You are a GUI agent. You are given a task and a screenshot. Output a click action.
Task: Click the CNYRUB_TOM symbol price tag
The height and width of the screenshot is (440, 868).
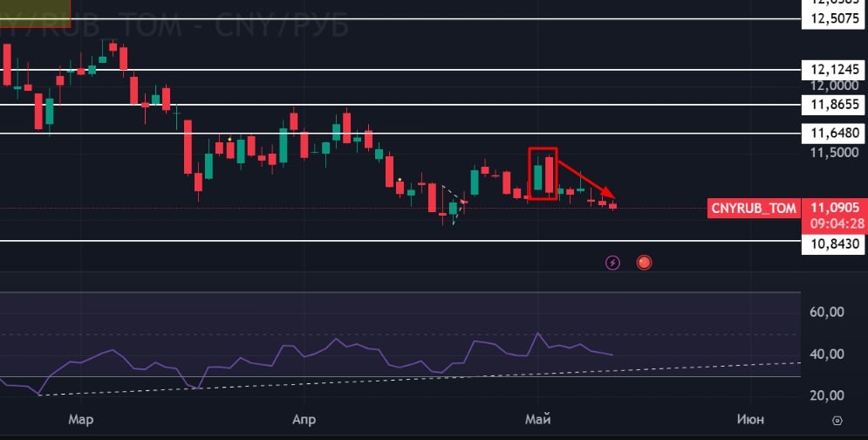point(754,209)
